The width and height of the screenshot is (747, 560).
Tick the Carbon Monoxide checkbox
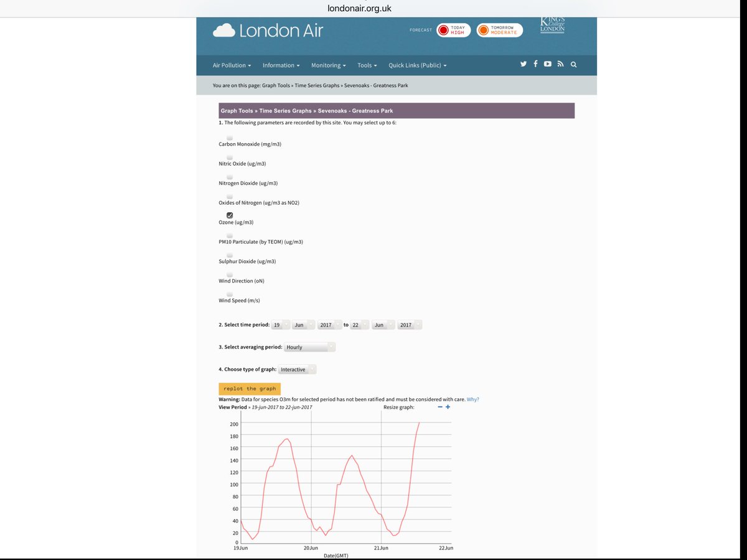(x=230, y=138)
